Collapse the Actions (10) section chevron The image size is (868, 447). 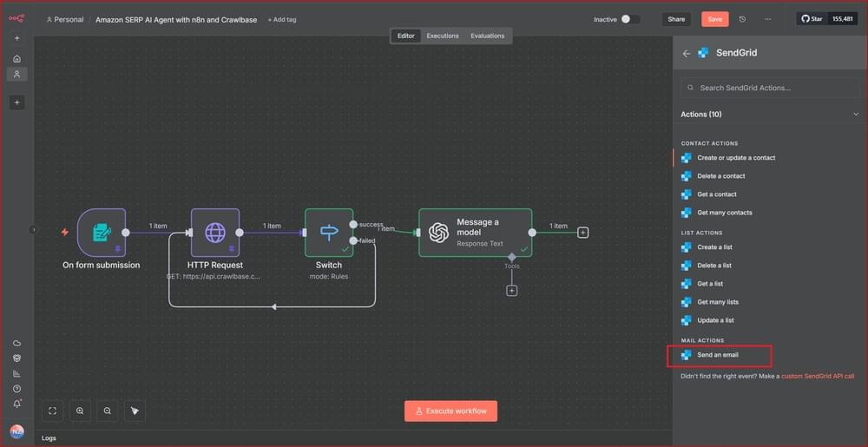pyautogui.click(x=856, y=115)
